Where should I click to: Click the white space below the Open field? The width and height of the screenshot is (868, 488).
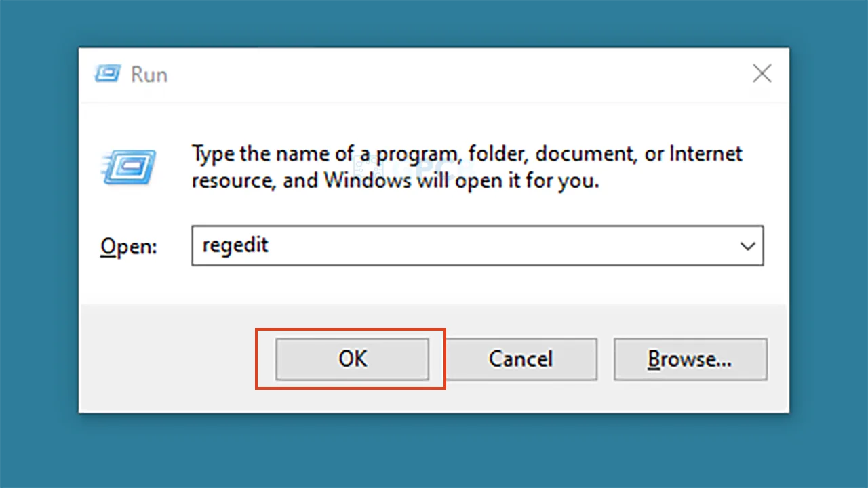(x=434, y=285)
